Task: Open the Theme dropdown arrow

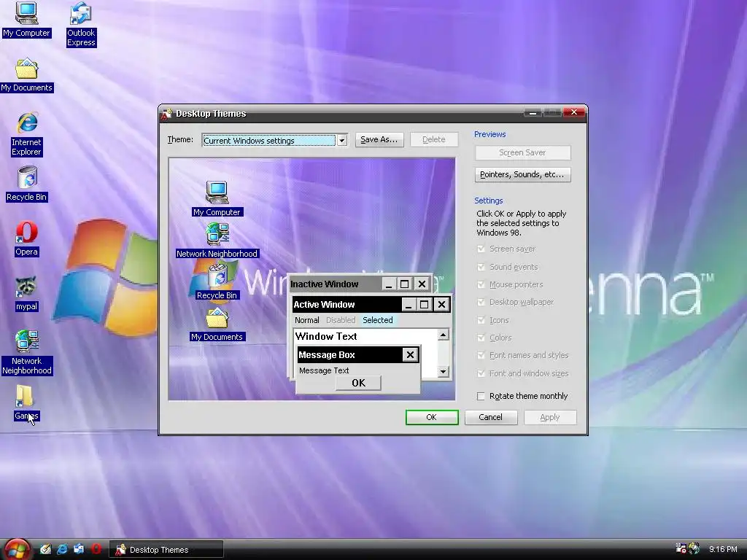Action: click(341, 141)
